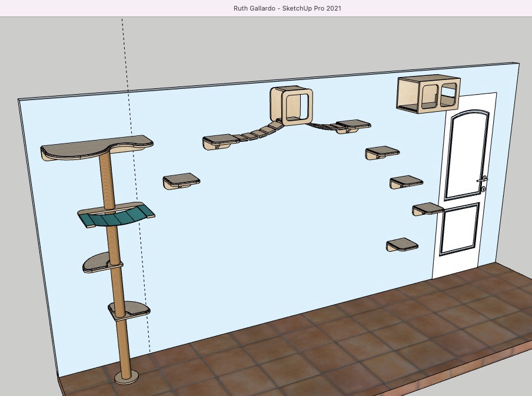Image resolution: width=532 pixels, height=396 pixels.
Task: Select the teal hammock on the cat tree
Action: (x=116, y=217)
